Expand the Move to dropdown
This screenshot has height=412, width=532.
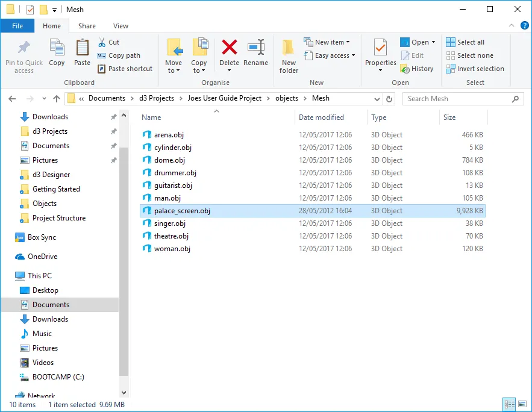click(174, 70)
